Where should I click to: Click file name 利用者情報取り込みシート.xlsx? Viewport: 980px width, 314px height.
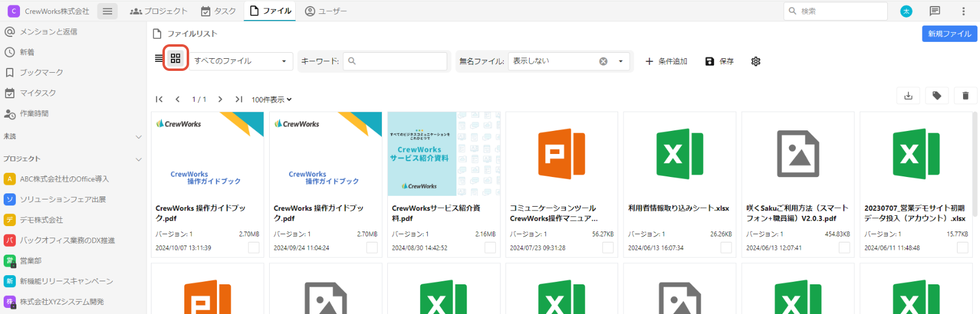pyautogui.click(x=679, y=208)
